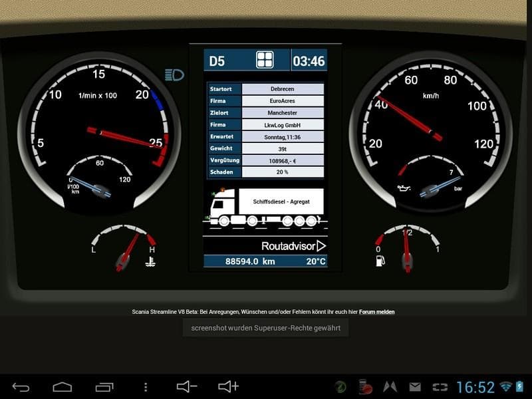This screenshot has width=532, height=399.
Task: Select the Erwartet value Sonntag,11:36
Action: click(x=282, y=137)
